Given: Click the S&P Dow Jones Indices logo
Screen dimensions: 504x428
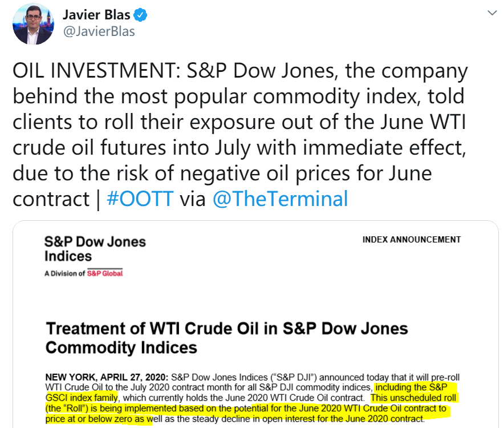Looking at the screenshot, I should [x=95, y=249].
